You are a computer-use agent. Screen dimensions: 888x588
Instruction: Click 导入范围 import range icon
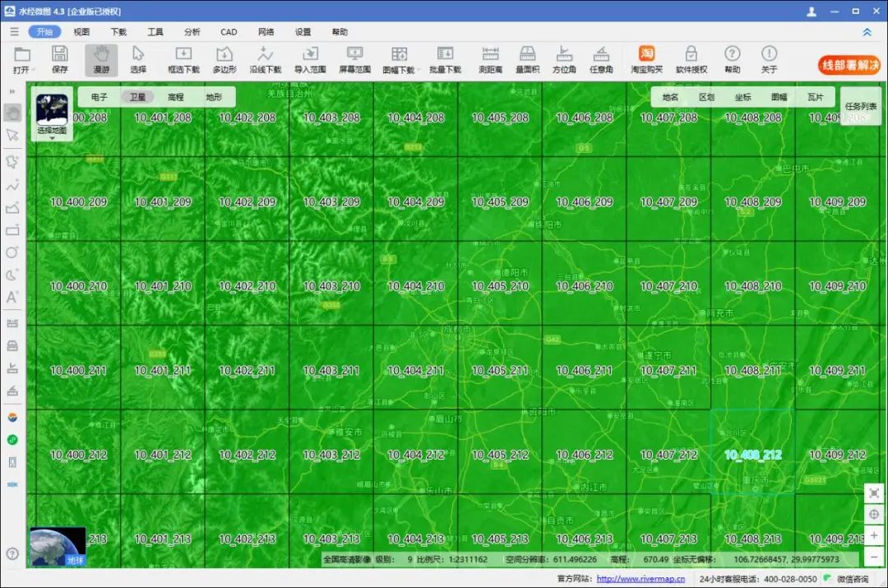point(310,59)
